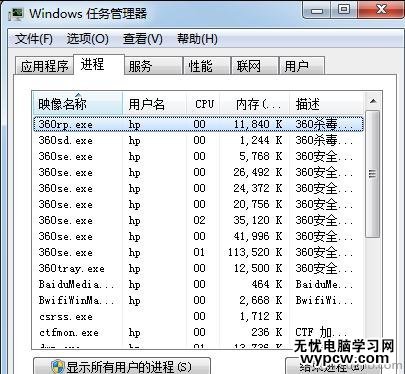Click the scroll up arrow of process list
This screenshot has width=405, height=374.
click(373, 101)
